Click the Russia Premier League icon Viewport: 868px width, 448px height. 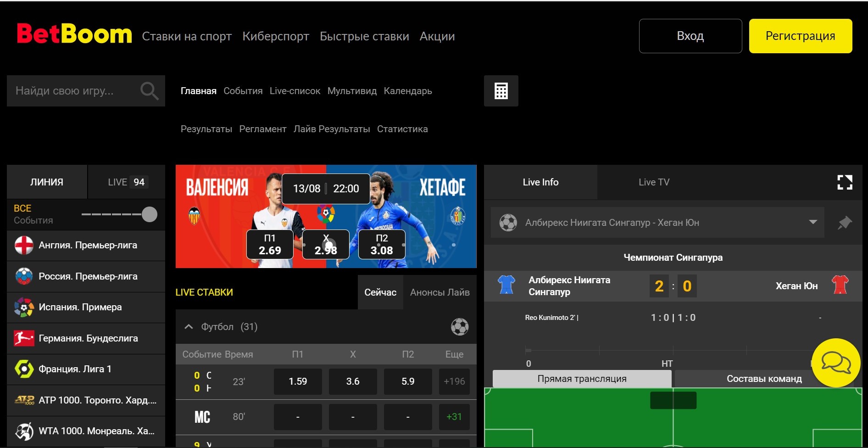tap(24, 276)
